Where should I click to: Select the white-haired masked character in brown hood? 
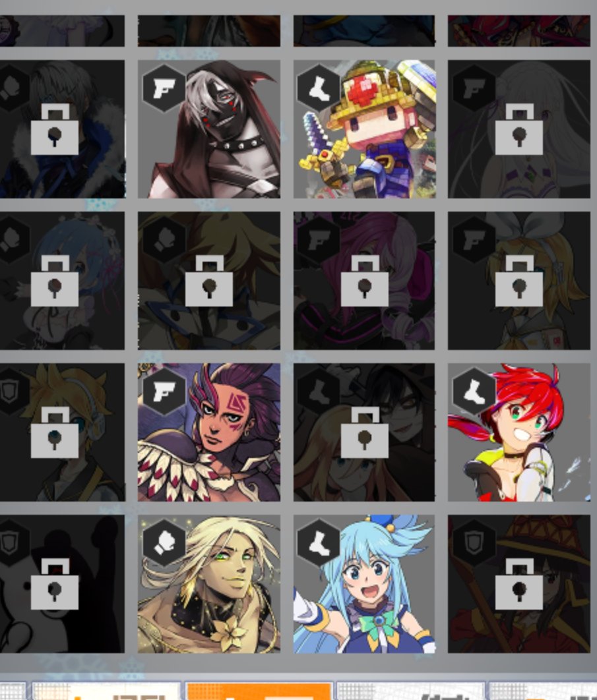209,129
